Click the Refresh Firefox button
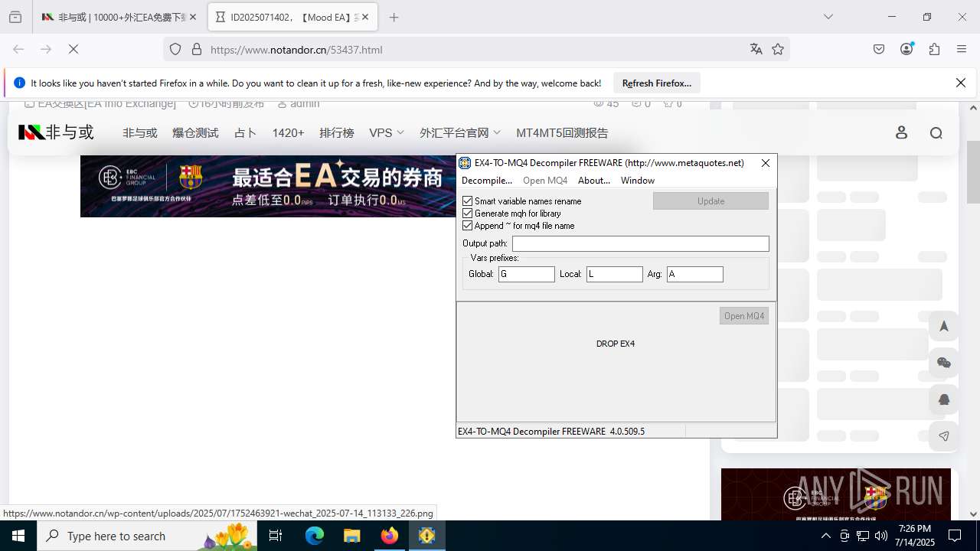 pyautogui.click(x=657, y=83)
